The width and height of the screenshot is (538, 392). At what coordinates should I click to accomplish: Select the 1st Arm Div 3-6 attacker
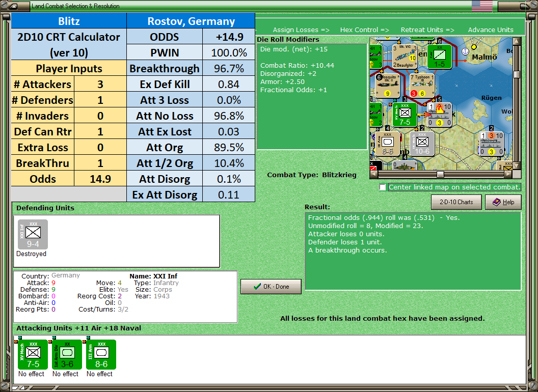click(67, 355)
